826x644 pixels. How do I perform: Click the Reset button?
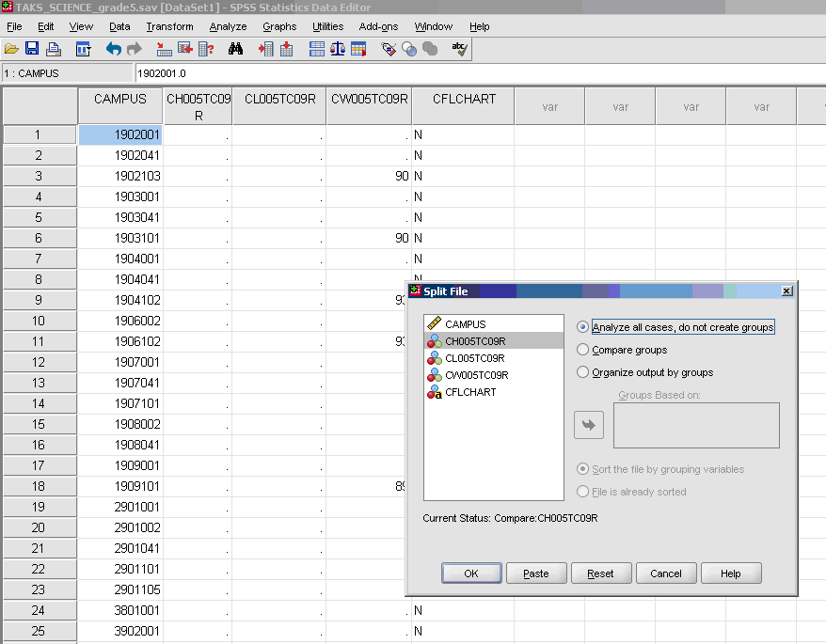coord(601,573)
